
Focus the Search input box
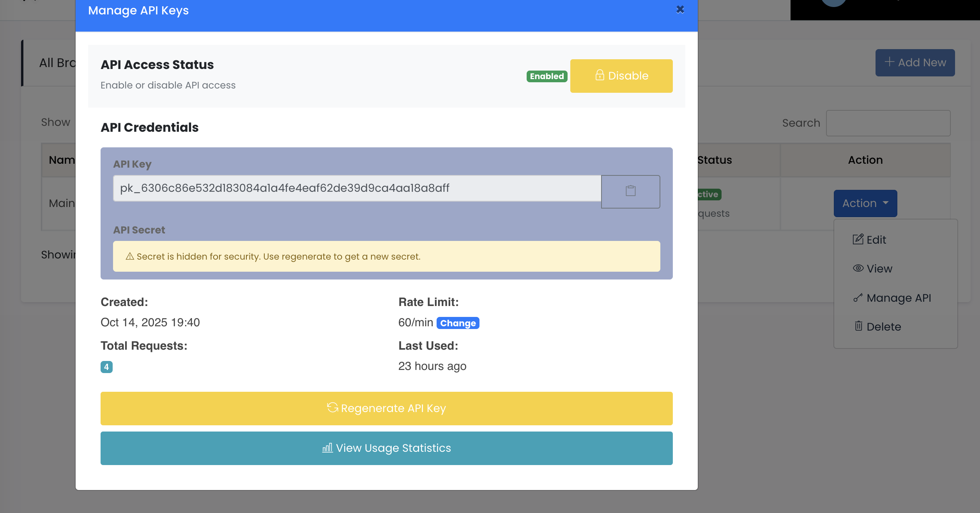tap(888, 123)
